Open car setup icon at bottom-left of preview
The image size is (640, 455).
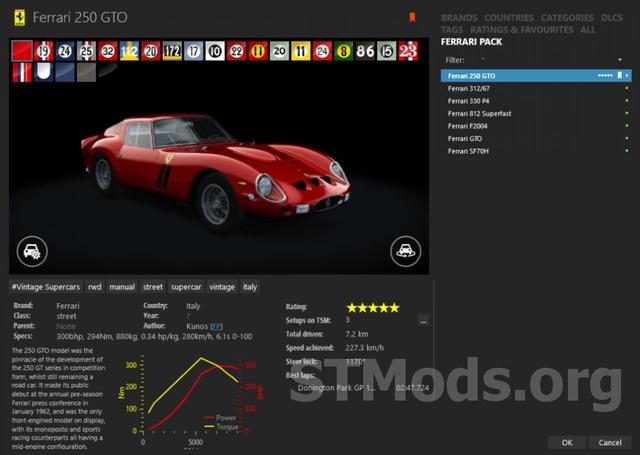pyautogui.click(x=32, y=252)
